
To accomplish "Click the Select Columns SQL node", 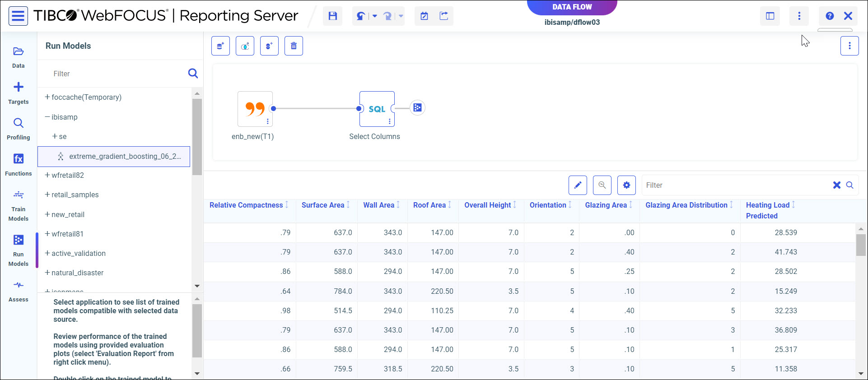I will point(377,109).
